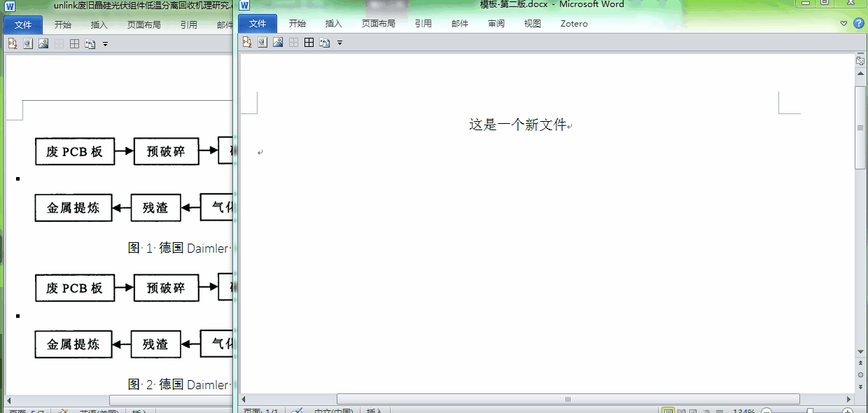
Task: Click zoom out minus button in status bar
Action: click(x=766, y=411)
